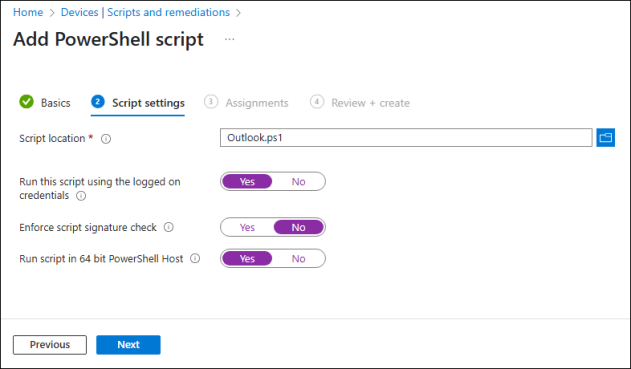Open the folder browse icon for script location
Viewport: 631px width, 369px height.
[605, 138]
